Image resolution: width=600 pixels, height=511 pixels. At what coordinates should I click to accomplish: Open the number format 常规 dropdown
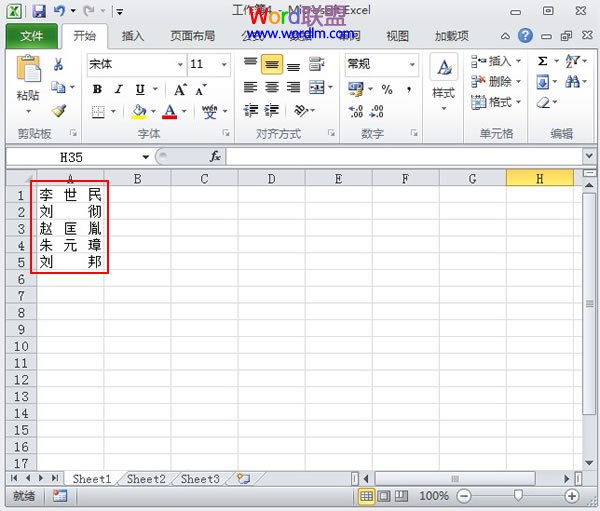[412, 64]
